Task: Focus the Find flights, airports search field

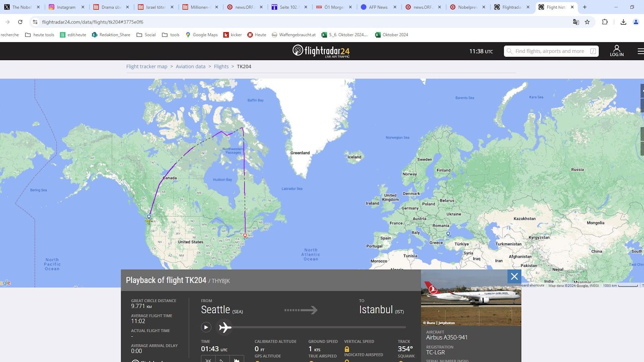Action: coord(551,51)
